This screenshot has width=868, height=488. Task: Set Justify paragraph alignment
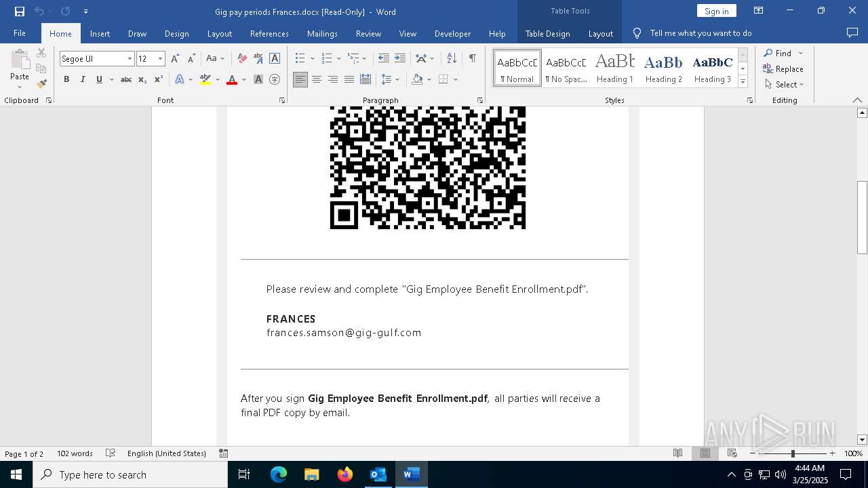pyautogui.click(x=349, y=79)
